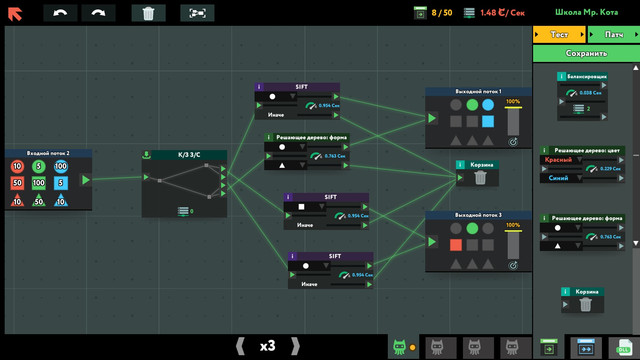Toggle red square in Выходной поток 3
640x360 pixels.
[456, 245]
